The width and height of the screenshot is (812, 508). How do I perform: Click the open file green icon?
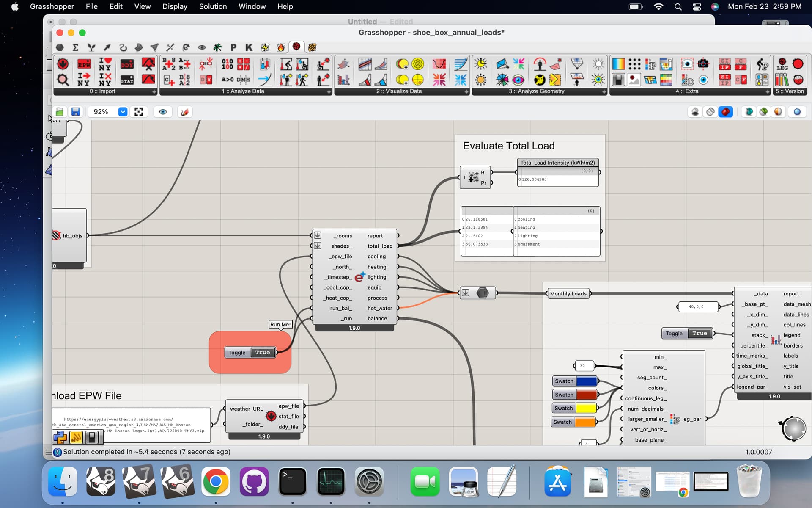(x=60, y=112)
